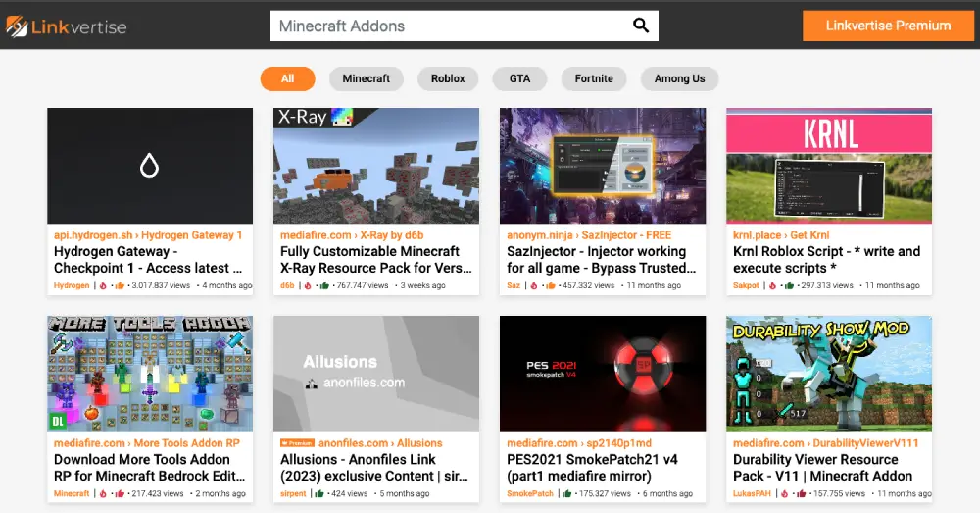Screen dimensions: 980x513
Task: Open link mediafire.com › sp2140p1md
Action: point(579,443)
